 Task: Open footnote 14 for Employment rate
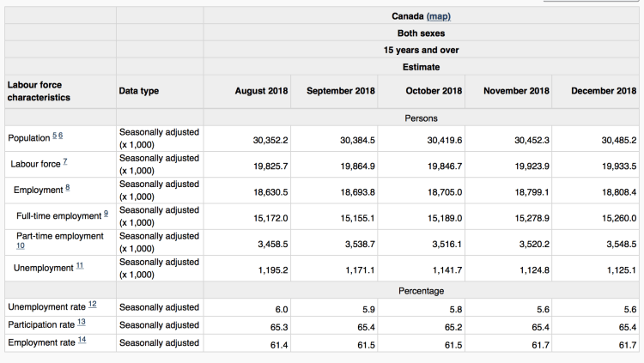pyautogui.click(x=82, y=342)
